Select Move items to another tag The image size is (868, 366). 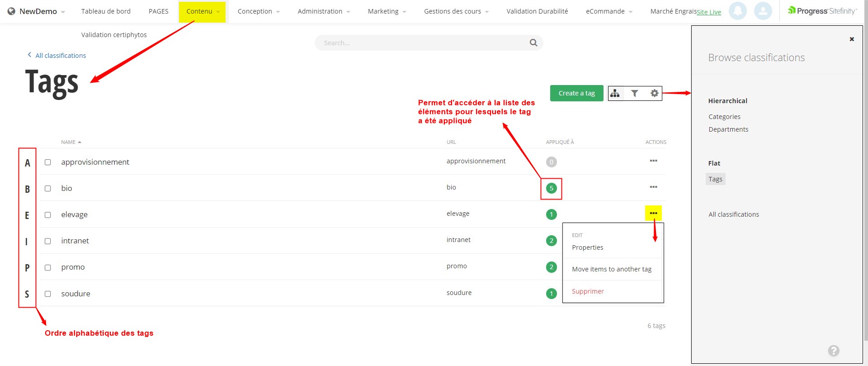[611, 269]
